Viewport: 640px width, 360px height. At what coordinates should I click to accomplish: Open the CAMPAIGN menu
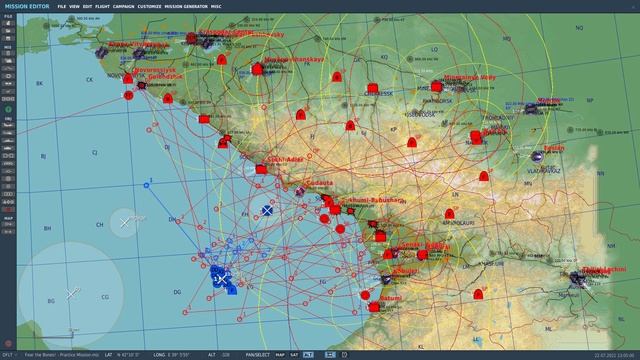click(123, 7)
